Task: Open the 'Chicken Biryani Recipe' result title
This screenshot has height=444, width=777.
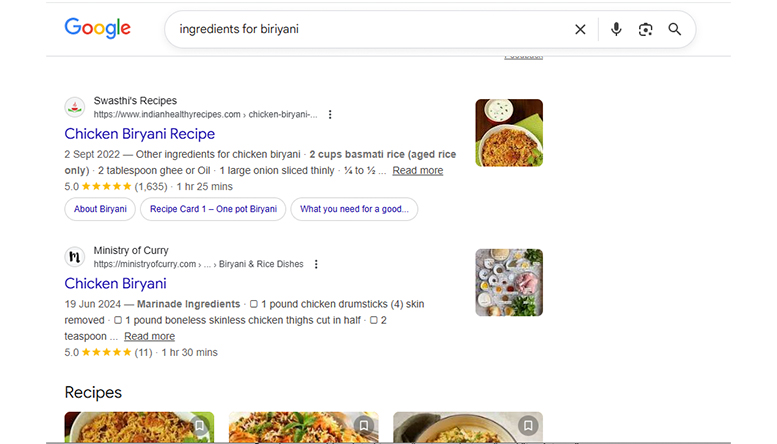Action: pos(140,134)
